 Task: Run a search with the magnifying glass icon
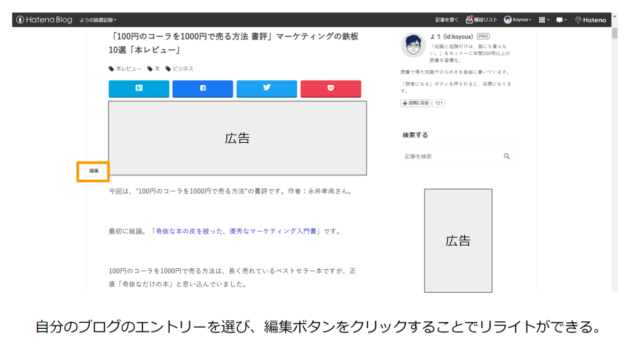point(507,156)
